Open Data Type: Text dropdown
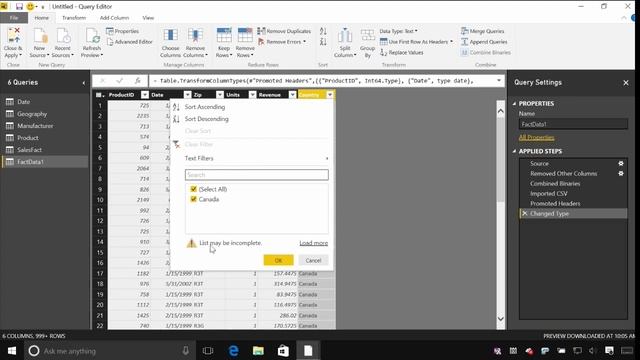The height and width of the screenshot is (360, 640). tap(398, 31)
